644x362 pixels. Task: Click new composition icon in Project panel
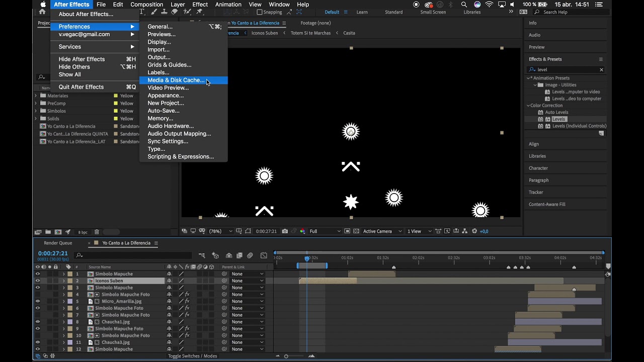[x=58, y=232]
